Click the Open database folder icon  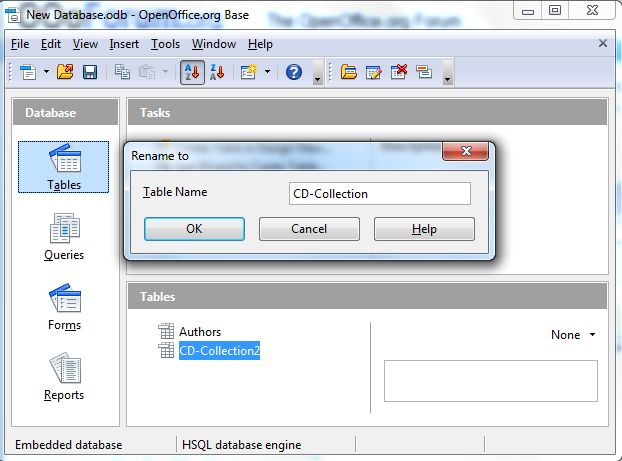66,72
